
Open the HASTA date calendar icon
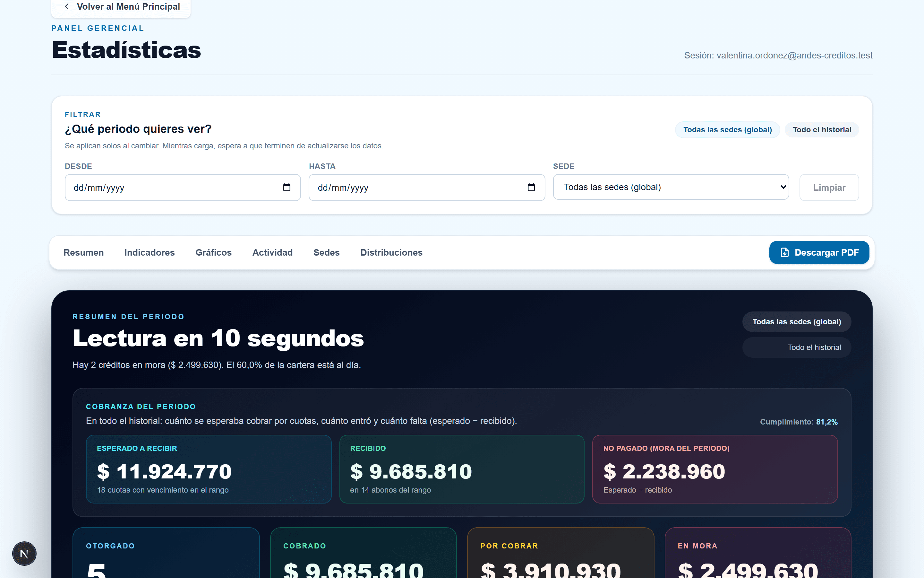(x=531, y=187)
